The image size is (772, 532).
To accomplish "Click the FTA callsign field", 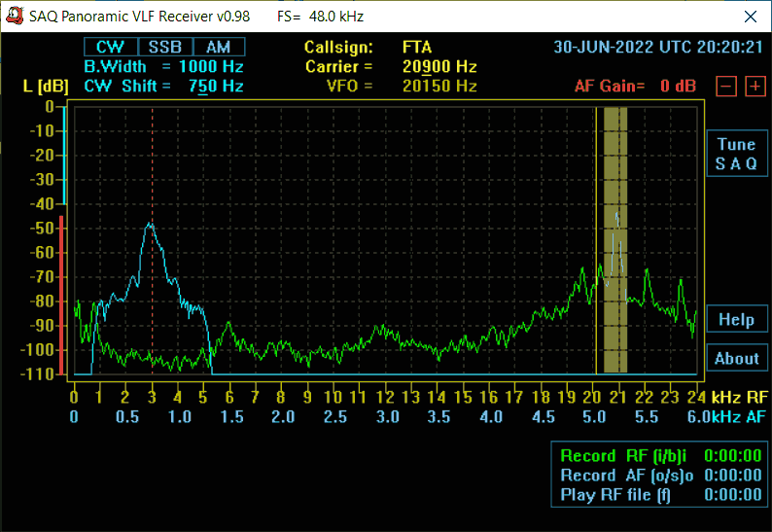I will tap(416, 47).
